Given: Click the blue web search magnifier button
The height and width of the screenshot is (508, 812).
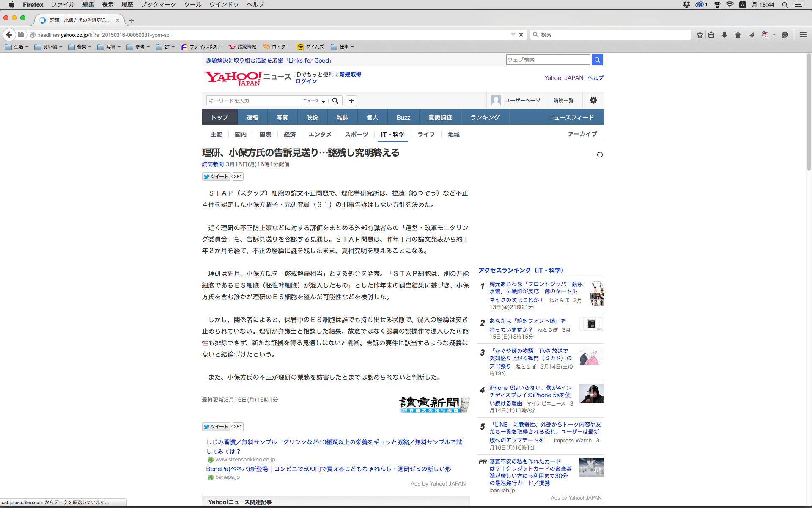Looking at the screenshot, I should point(597,60).
